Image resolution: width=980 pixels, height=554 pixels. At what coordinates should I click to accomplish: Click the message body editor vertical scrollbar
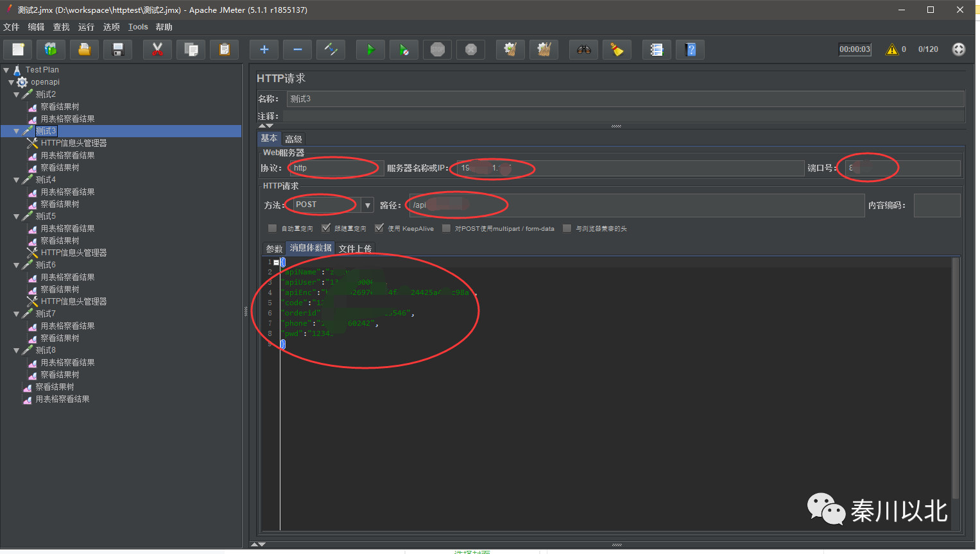[955, 378]
